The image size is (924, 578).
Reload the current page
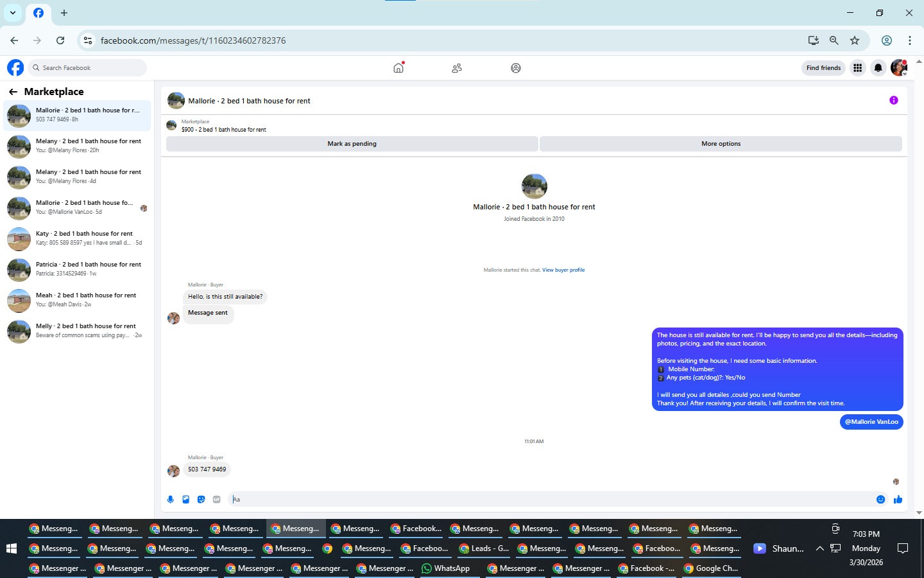point(60,40)
